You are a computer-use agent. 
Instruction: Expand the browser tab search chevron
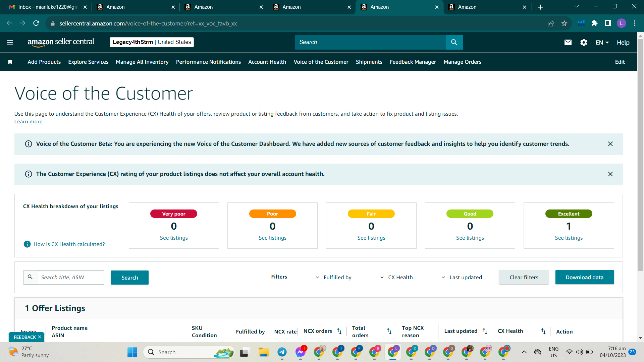[x=577, y=7]
